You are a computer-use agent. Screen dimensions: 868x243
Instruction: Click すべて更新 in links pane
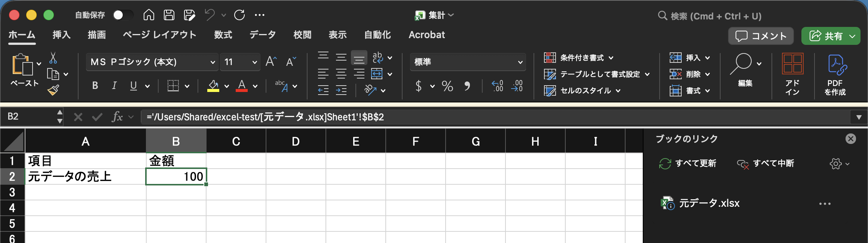688,163
